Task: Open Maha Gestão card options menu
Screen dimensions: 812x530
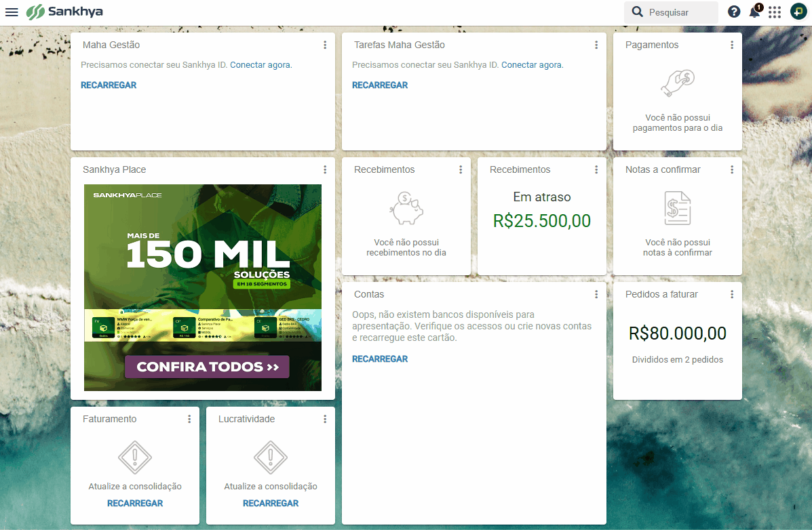Action: 325,45
